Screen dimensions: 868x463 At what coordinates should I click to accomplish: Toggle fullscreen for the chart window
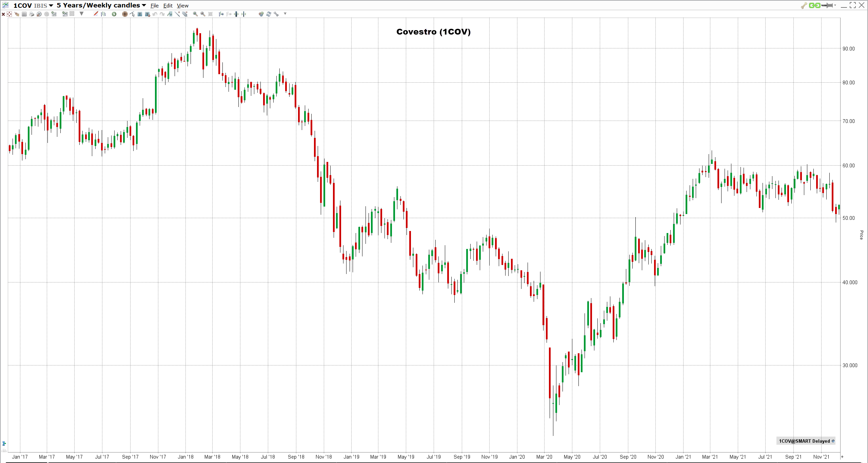853,5
